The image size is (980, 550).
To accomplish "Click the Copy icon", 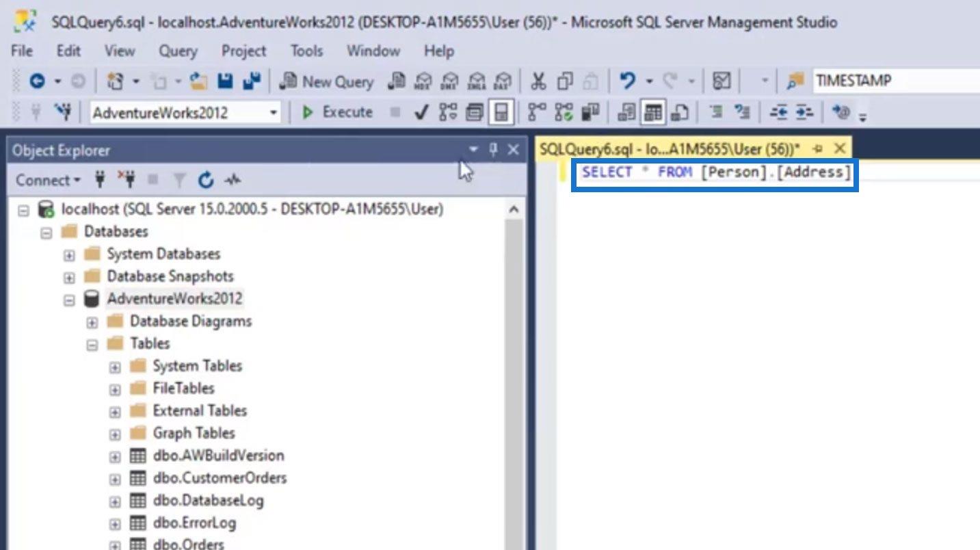I will click(x=565, y=81).
